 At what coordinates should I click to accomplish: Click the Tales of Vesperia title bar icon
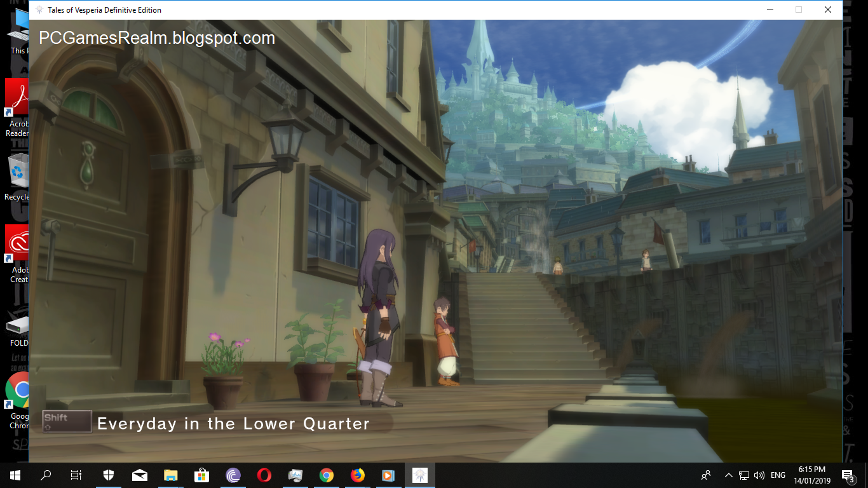pyautogui.click(x=39, y=10)
